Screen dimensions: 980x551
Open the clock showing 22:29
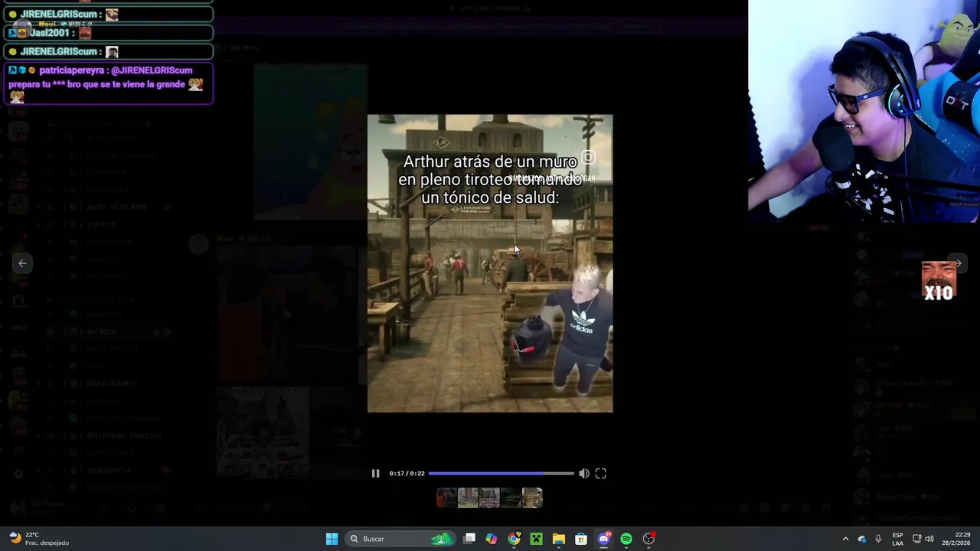pyautogui.click(x=955, y=539)
